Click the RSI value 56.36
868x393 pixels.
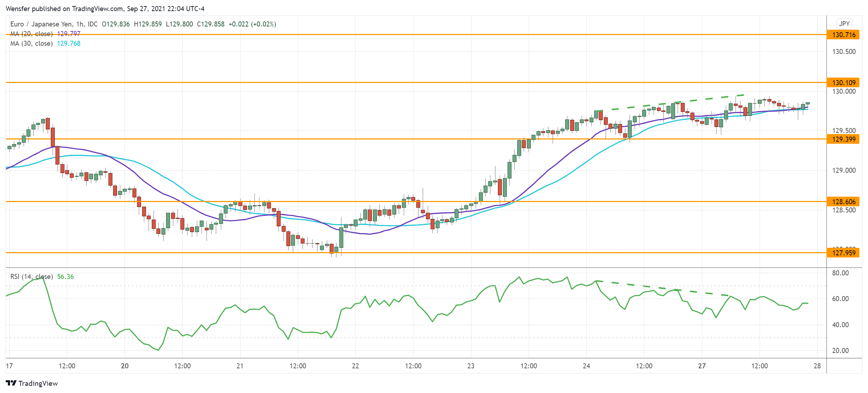(66, 276)
